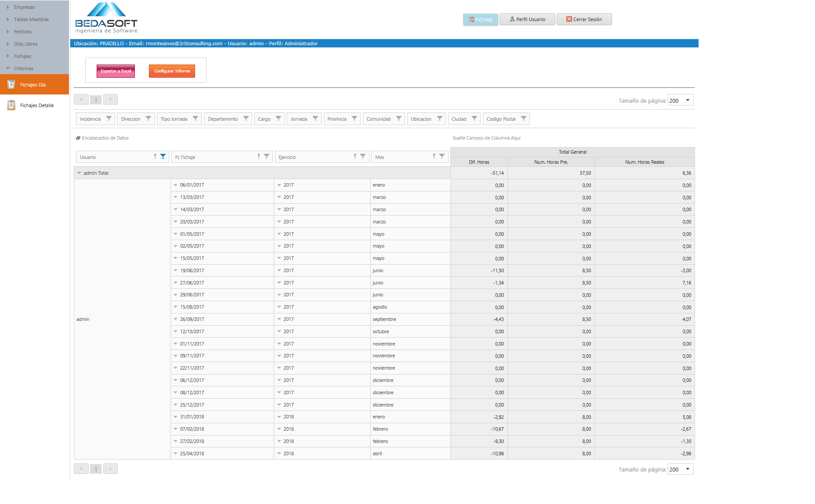
Task: Click the Exportar a Excel button
Action: (x=116, y=71)
